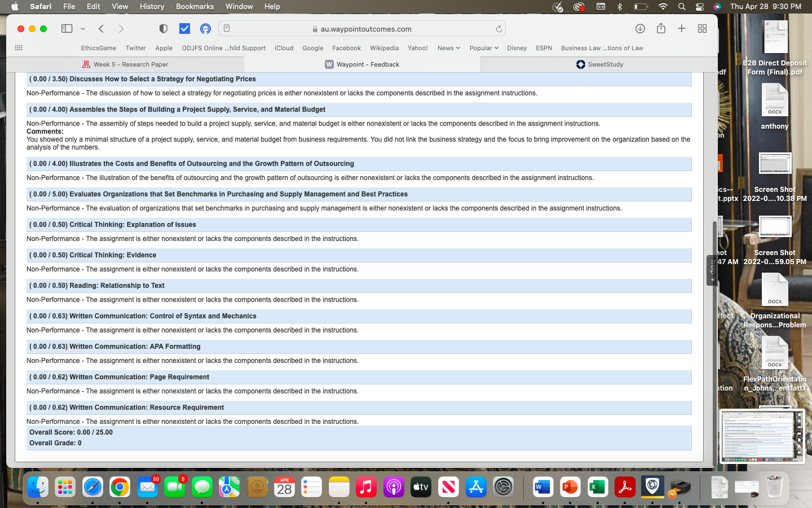Select the 'Overall Score: 0.00 / 25.00' text
Viewport: 812px width, 508px height.
tap(71, 432)
